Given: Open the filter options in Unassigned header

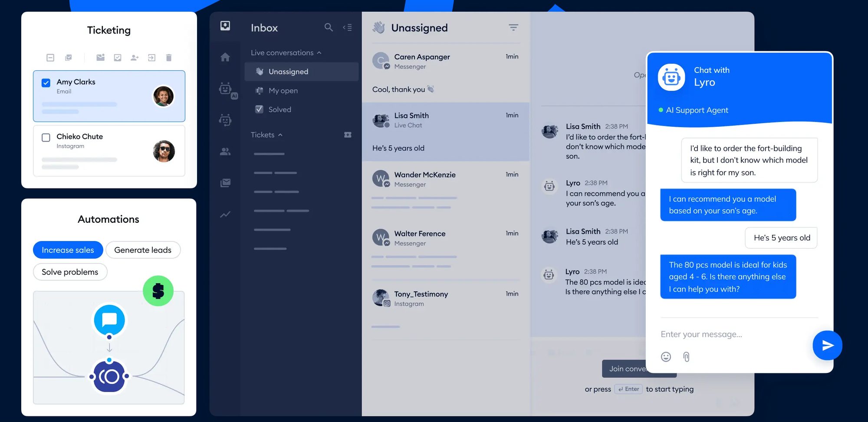Looking at the screenshot, I should (x=513, y=27).
